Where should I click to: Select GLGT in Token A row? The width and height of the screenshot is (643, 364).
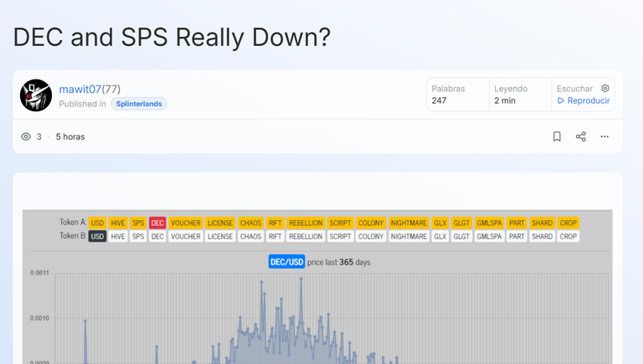(461, 223)
